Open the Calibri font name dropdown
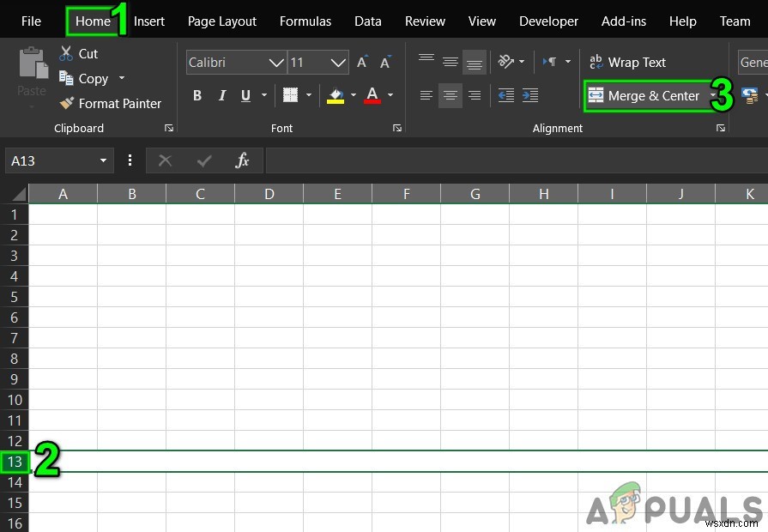This screenshot has width=768, height=532. click(276, 63)
